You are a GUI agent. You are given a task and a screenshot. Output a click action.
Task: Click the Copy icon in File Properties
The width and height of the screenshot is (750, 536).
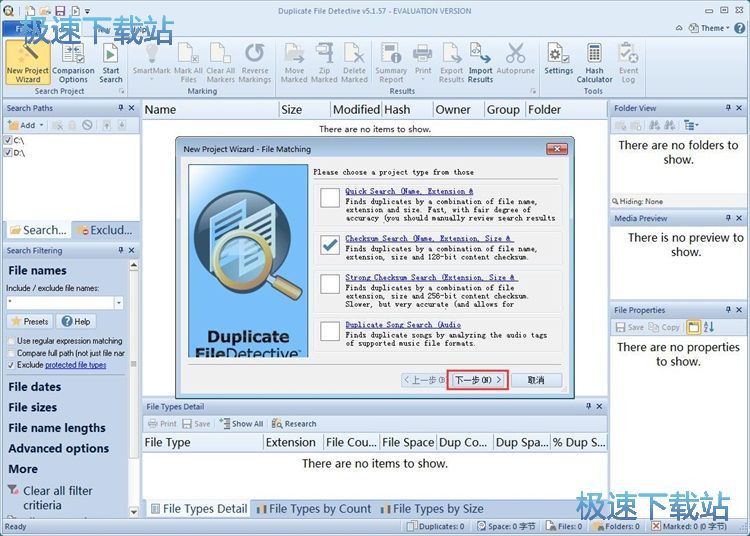coord(664,327)
